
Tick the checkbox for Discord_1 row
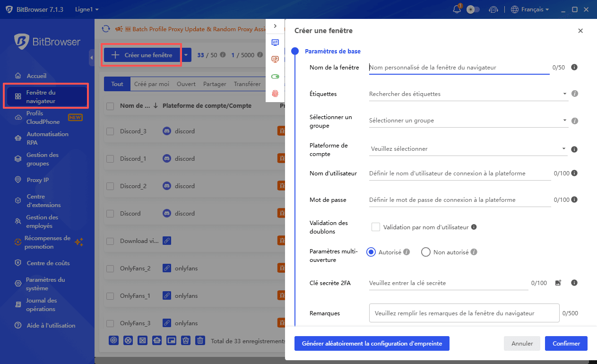(110, 159)
